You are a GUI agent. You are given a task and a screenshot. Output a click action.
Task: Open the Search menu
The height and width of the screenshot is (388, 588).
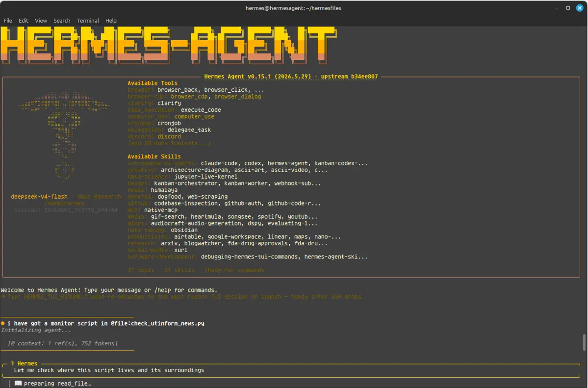click(x=62, y=21)
